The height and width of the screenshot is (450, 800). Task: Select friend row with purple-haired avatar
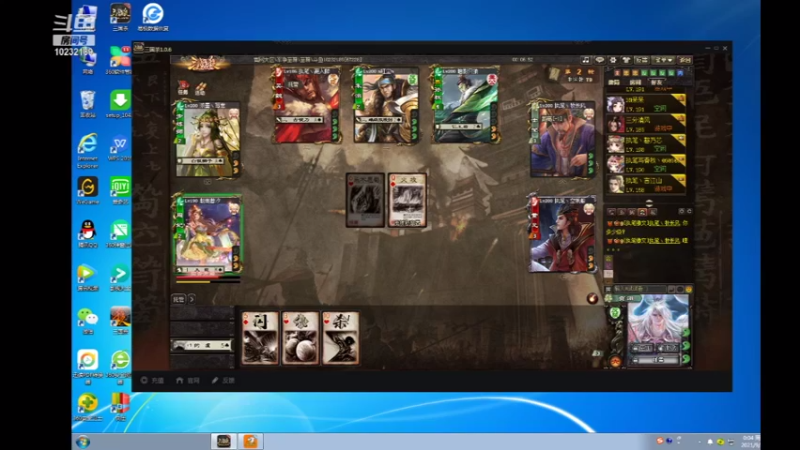pos(646,104)
